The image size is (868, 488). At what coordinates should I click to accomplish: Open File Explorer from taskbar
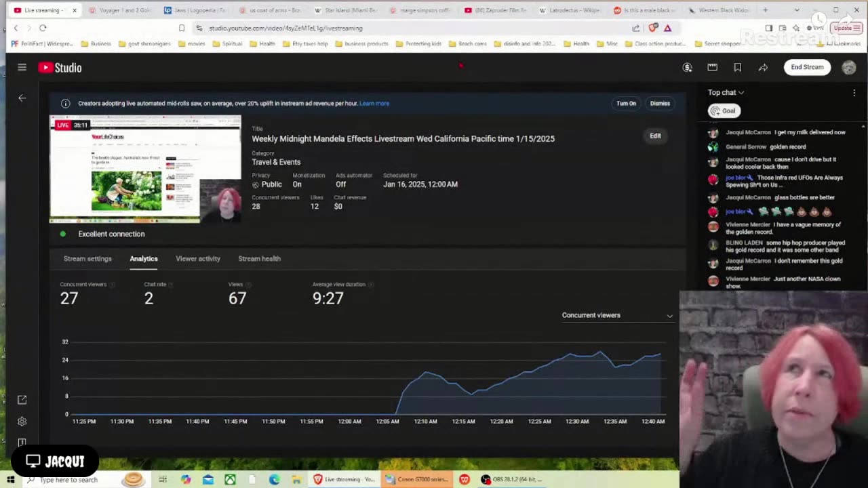296,479
